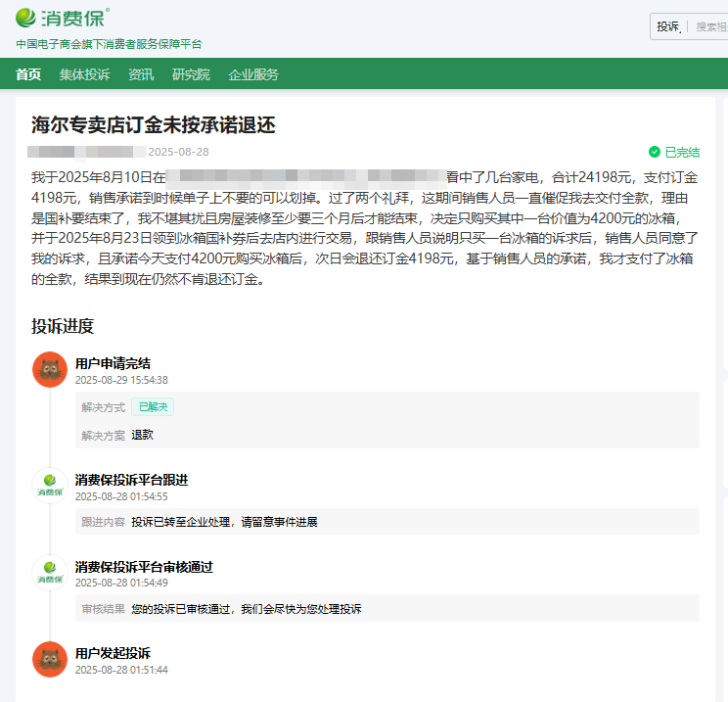Click 消费保 avatar beside 平台跟进
This screenshot has width=728, height=702.
coord(50,486)
